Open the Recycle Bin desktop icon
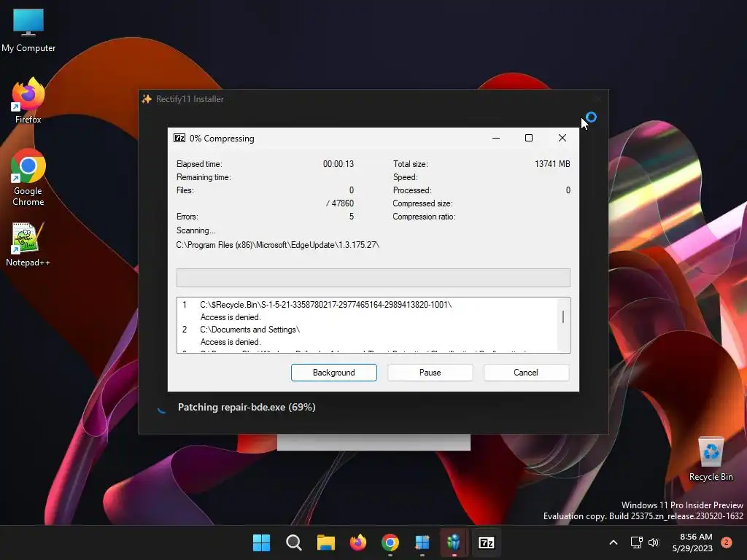Screen dimensions: 747x560 [711, 459]
